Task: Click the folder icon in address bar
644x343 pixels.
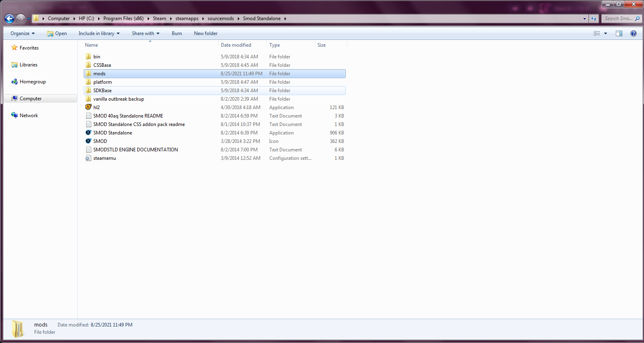Action: 36,19
